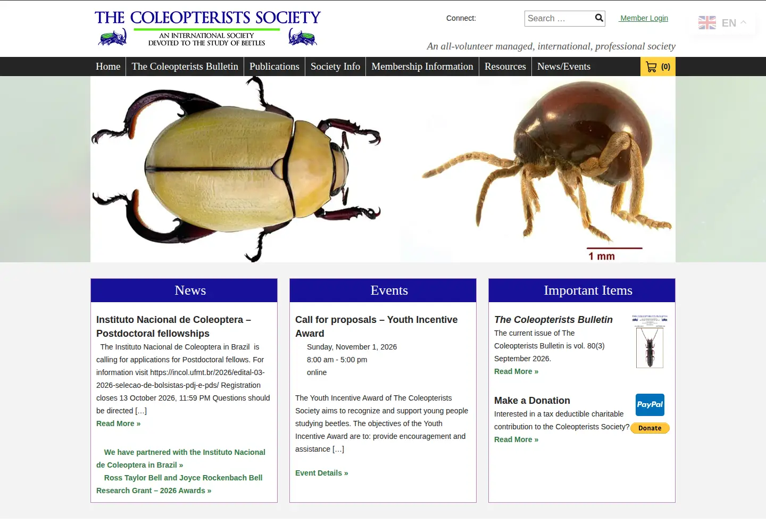Screen dimensions: 766x532
Task: Click the Important Items panel header
Action: coord(582,290)
